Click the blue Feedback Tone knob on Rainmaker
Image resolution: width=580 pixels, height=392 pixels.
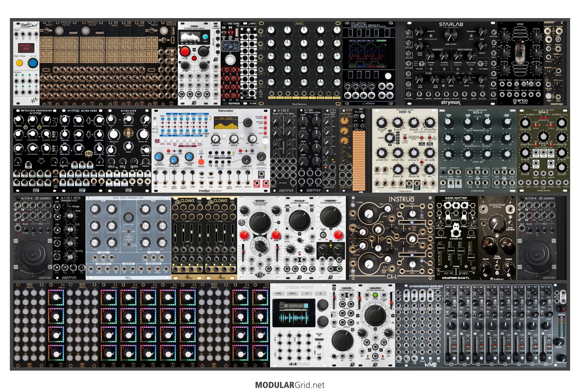(189, 157)
